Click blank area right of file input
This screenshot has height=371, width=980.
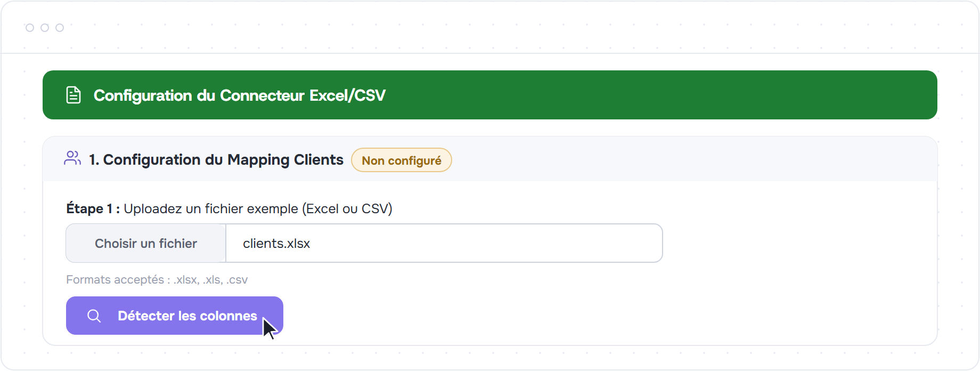799,243
